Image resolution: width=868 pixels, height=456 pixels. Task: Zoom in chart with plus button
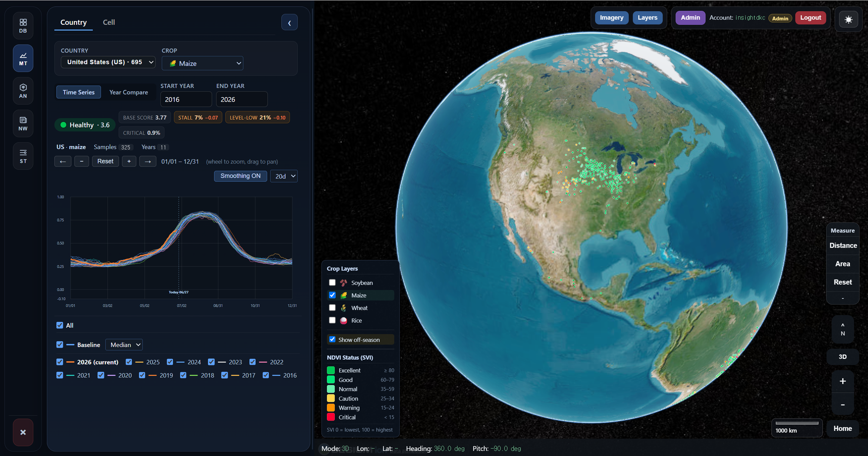tap(129, 161)
